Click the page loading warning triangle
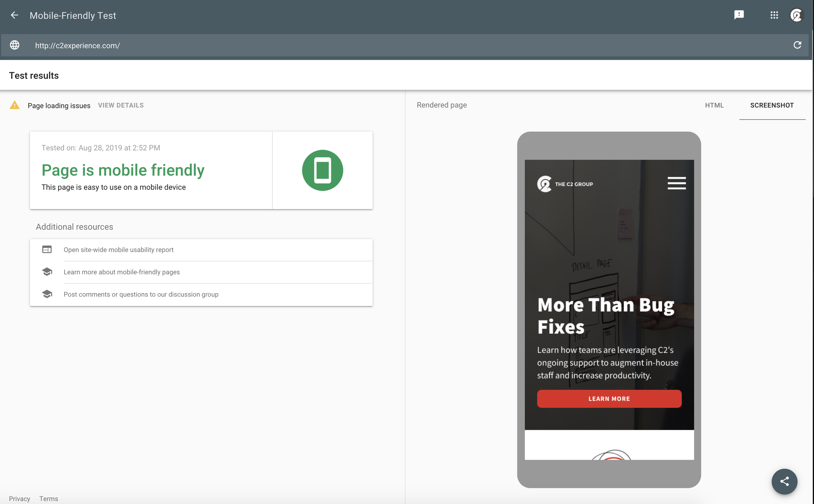This screenshot has width=814, height=504. (15, 105)
